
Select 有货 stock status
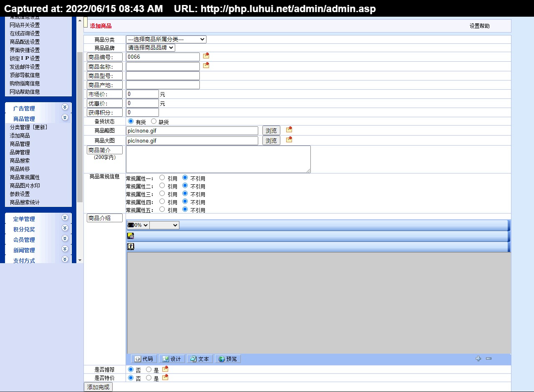tap(131, 121)
